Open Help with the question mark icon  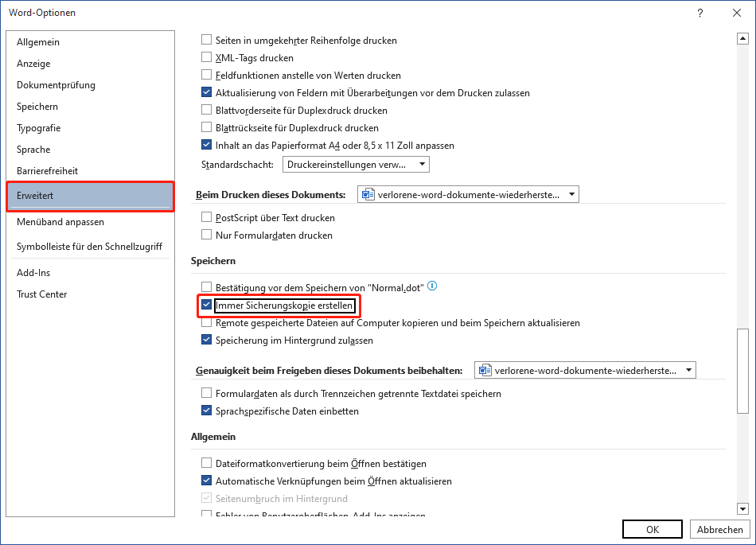pos(699,13)
